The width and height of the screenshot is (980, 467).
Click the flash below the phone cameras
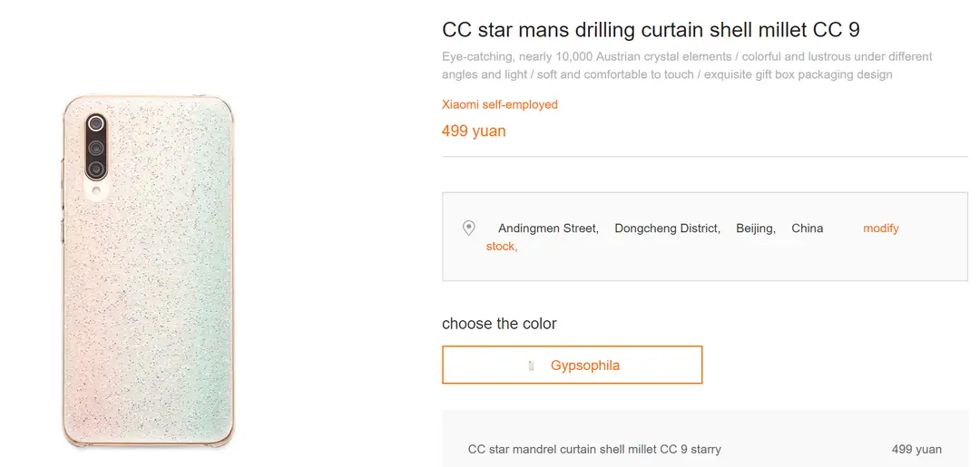(96, 190)
